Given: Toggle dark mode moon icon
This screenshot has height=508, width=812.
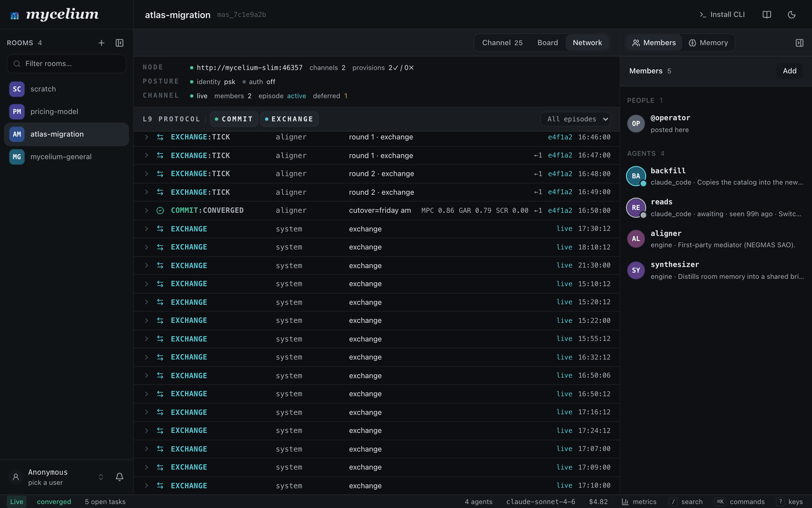Looking at the screenshot, I should (792, 15).
